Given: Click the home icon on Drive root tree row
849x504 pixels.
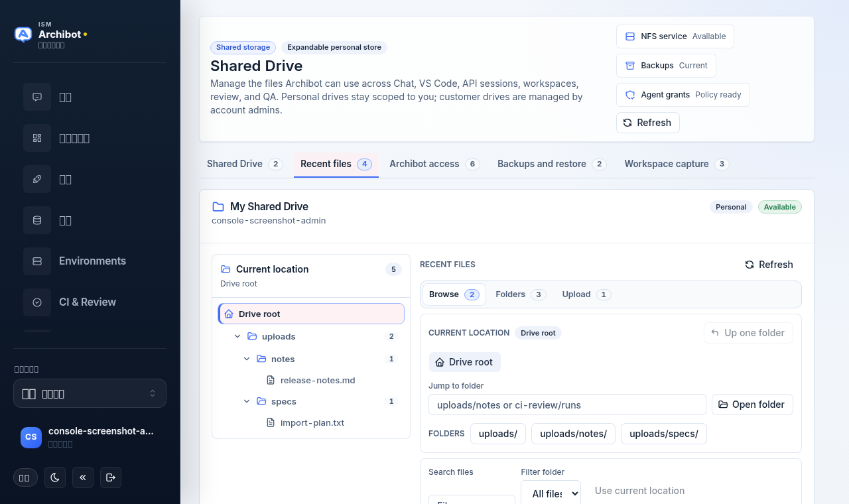Looking at the screenshot, I should pyautogui.click(x=229, y=314).
